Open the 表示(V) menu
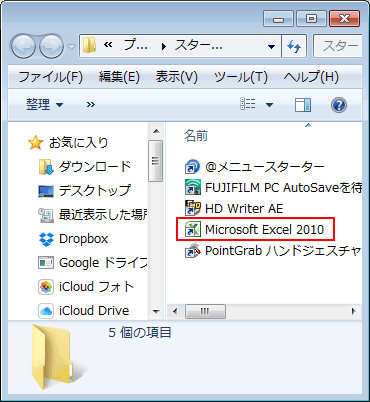 tap(177, 77)
